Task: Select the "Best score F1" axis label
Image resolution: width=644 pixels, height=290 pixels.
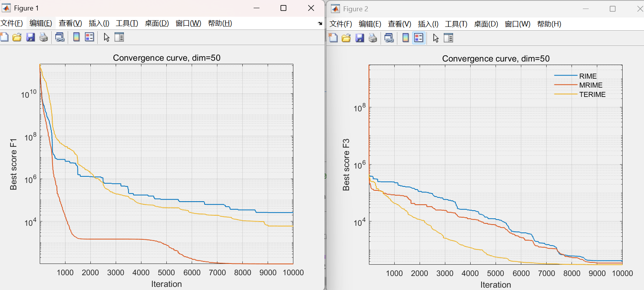Action: click(x=14, y=164)
